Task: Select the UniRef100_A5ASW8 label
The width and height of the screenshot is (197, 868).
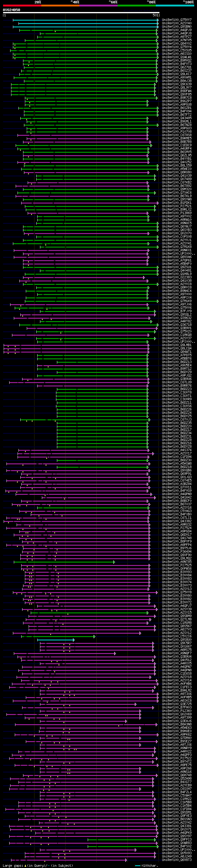Action: (x=177, y=464)
